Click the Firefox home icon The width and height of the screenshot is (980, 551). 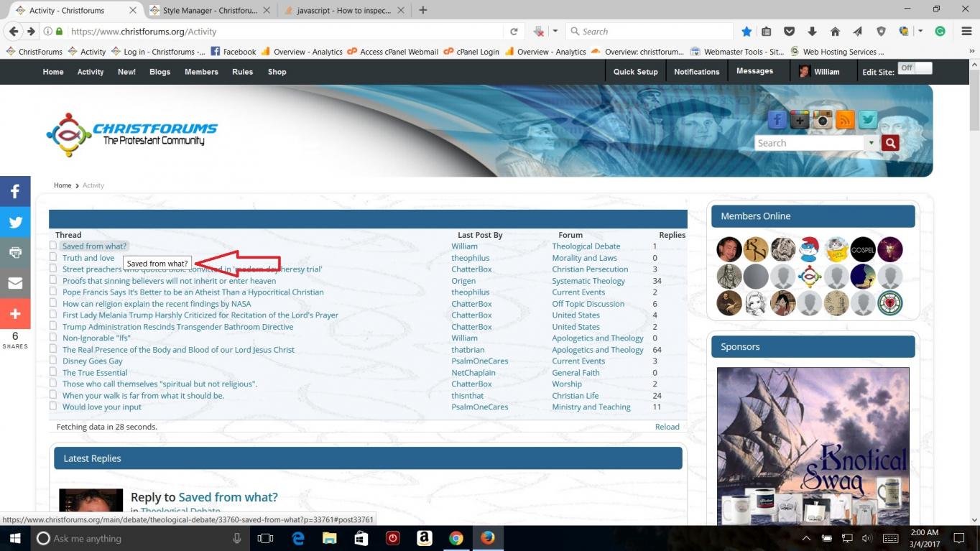[x=835, y=32]
